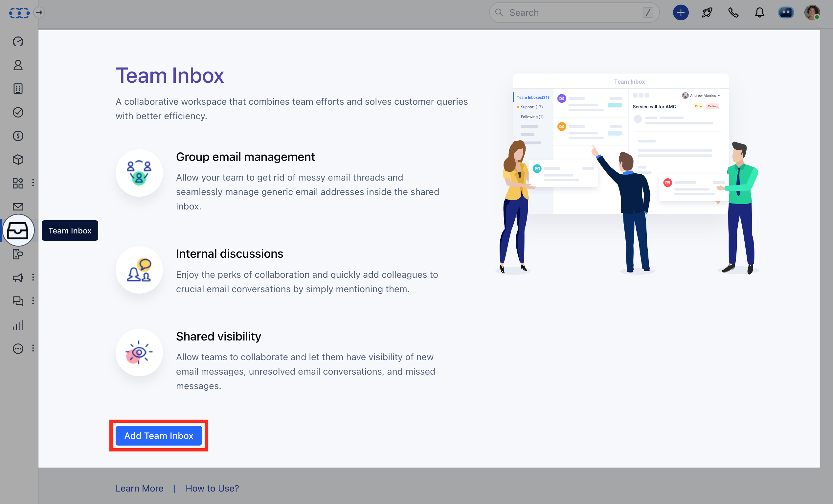Click the rocket quick-launch icon in top bar

click(707, 12)
